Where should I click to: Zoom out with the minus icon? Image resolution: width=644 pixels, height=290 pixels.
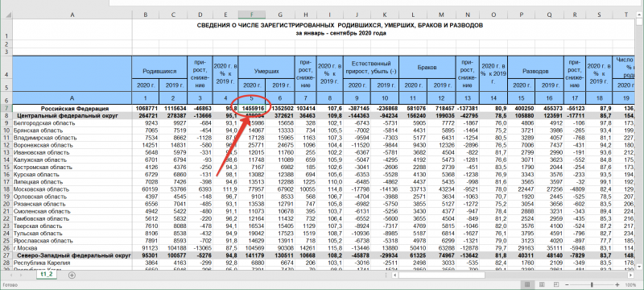coord(567,284)
